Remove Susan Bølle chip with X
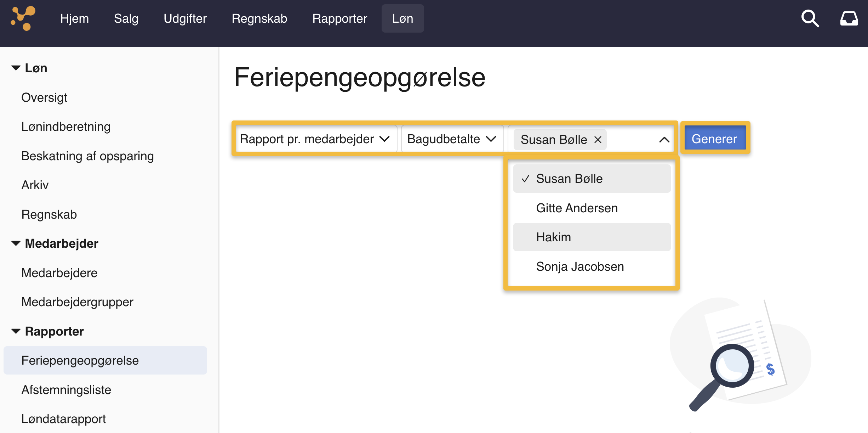The image size is (868, 433). point(598,140)
